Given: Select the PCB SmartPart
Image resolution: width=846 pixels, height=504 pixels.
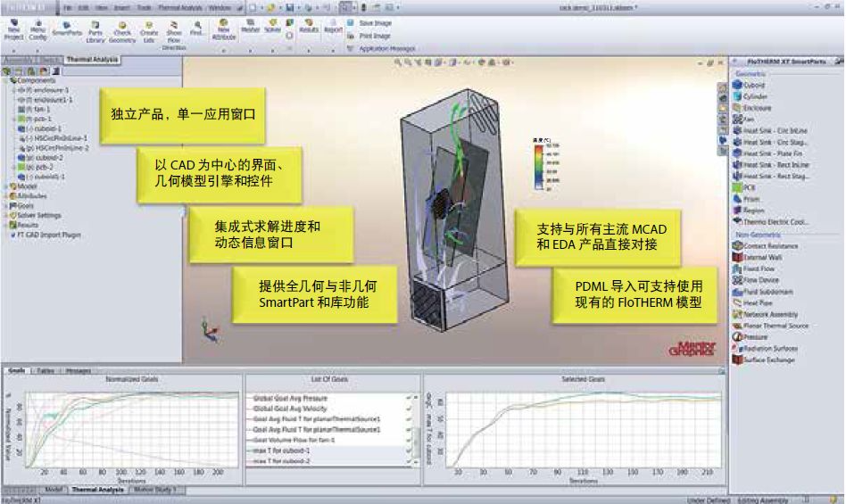Looking at the screenshot, I should click(744, 187).
